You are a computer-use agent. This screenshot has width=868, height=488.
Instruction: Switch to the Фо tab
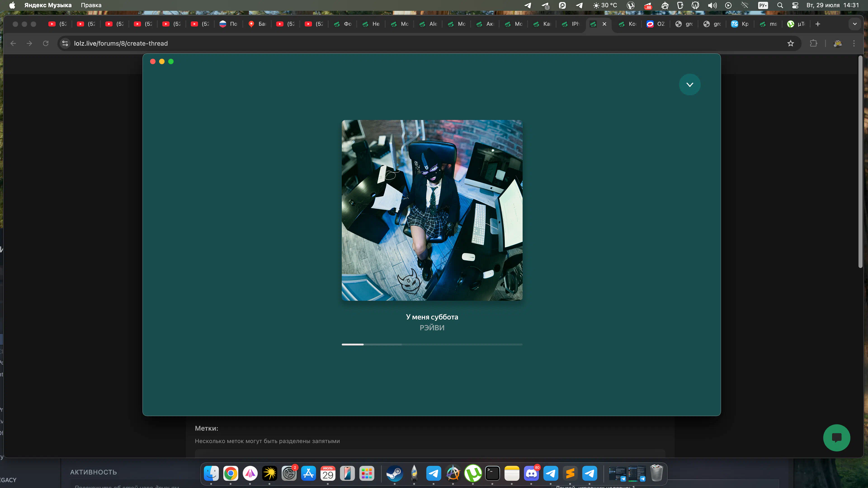(342, 24)
